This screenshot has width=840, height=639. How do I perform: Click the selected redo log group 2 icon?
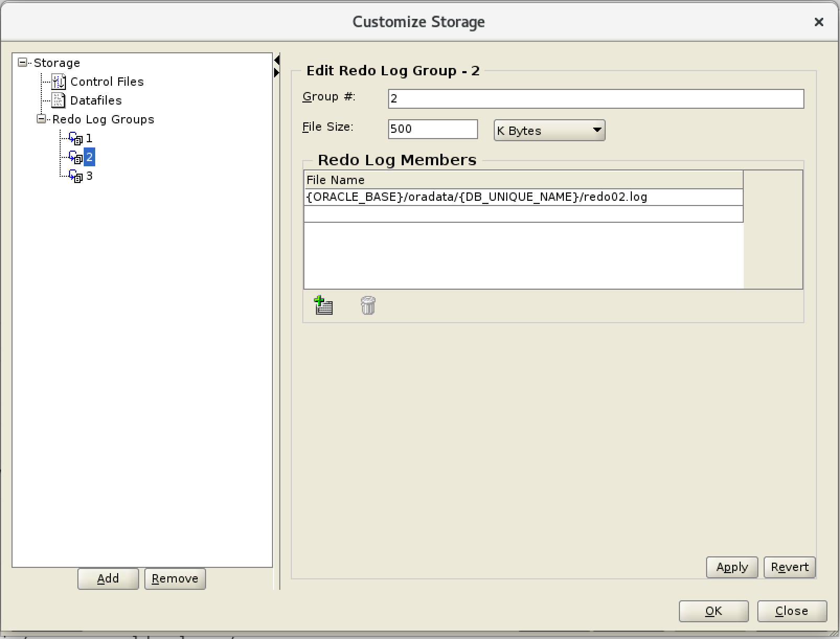pyautogui.click(x=76, y=157)
